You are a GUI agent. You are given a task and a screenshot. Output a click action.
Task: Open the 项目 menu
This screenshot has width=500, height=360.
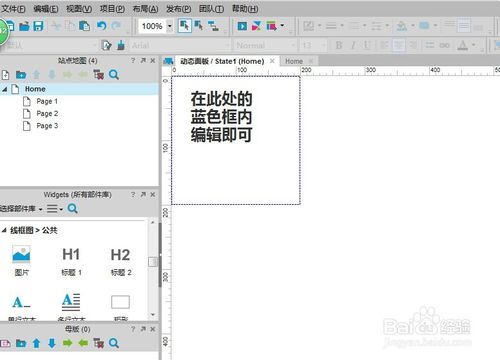coord(112,9)
